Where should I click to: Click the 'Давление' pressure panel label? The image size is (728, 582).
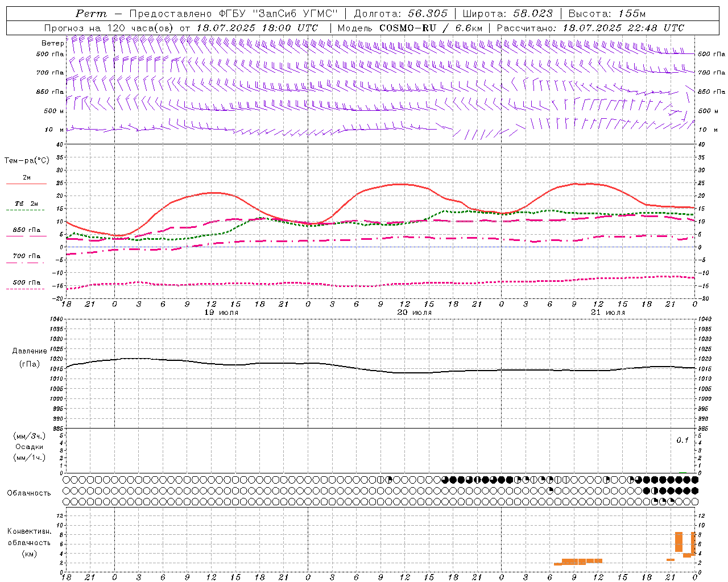[x=30, y=351]
